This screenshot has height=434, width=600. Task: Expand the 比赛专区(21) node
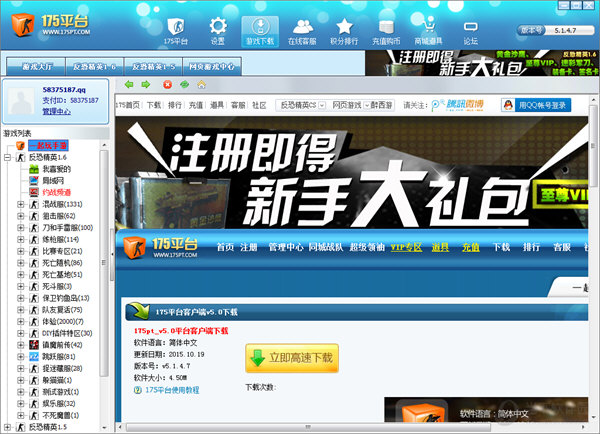point(21,251)
